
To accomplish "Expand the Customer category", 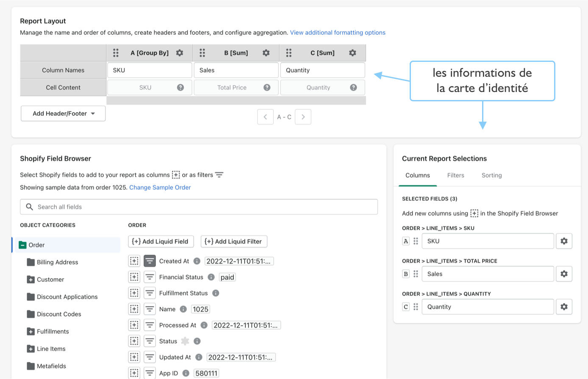I will tap(31, 279).
